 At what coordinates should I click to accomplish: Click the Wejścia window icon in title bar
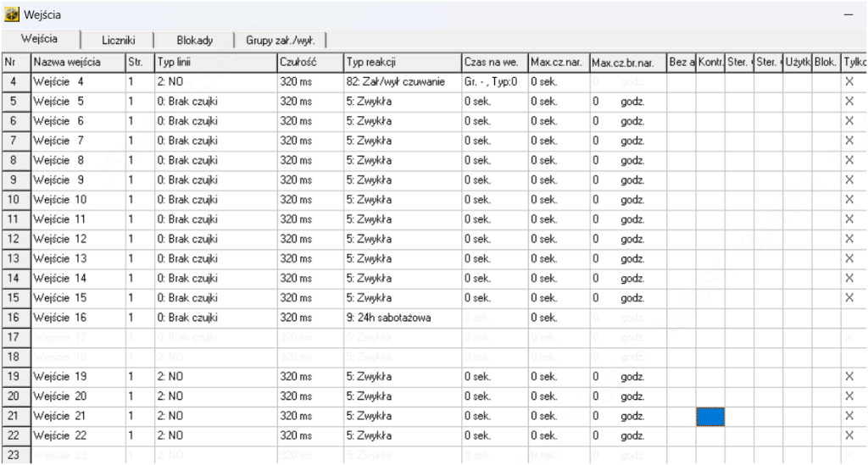(x=12, y=15)
